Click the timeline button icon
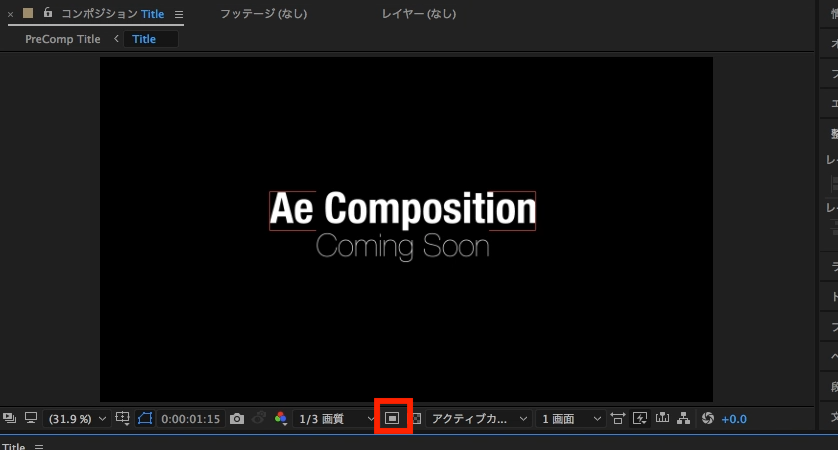Screen dimensions: 838x450 click(x=662, y=418)
